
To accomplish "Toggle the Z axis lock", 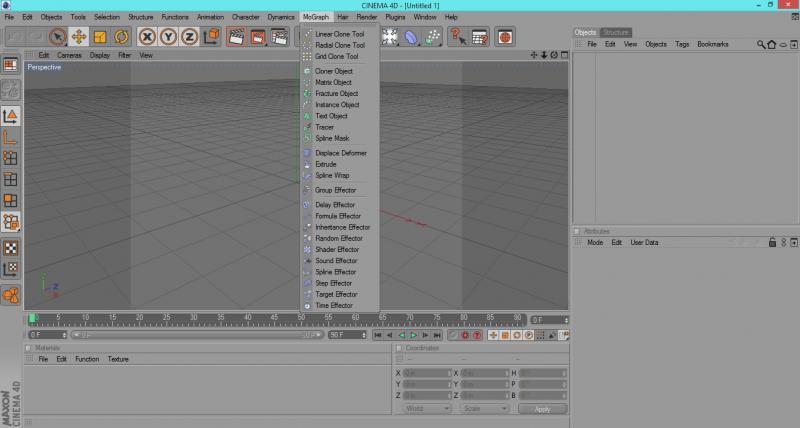I will (189, 37).
